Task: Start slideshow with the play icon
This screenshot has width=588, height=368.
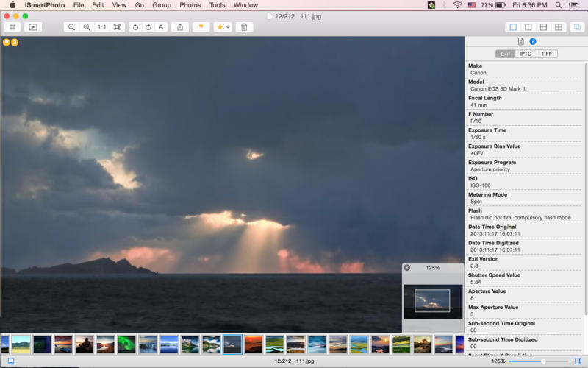Action: pos(32,27)
